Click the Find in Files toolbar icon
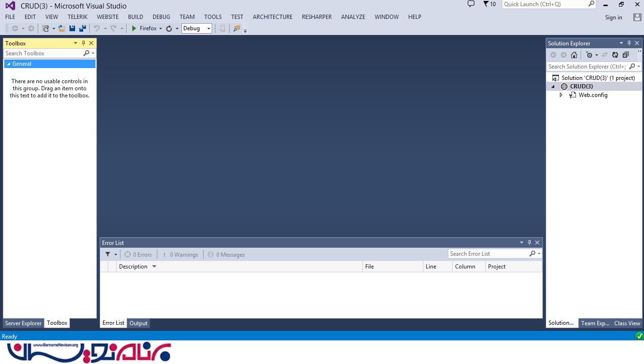Image resolution: width=644 pixels, height=364 pixels. coord(237,28)
